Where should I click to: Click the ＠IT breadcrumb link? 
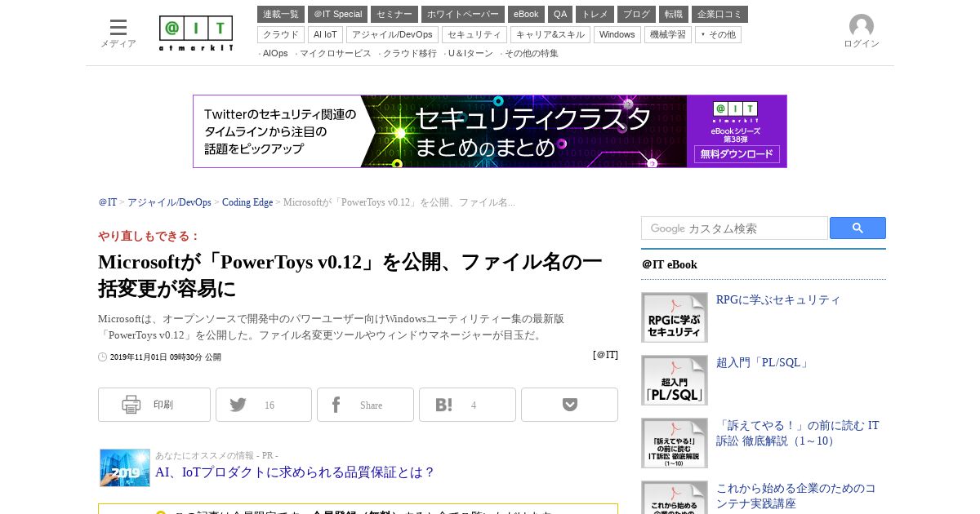coord(108,202)
